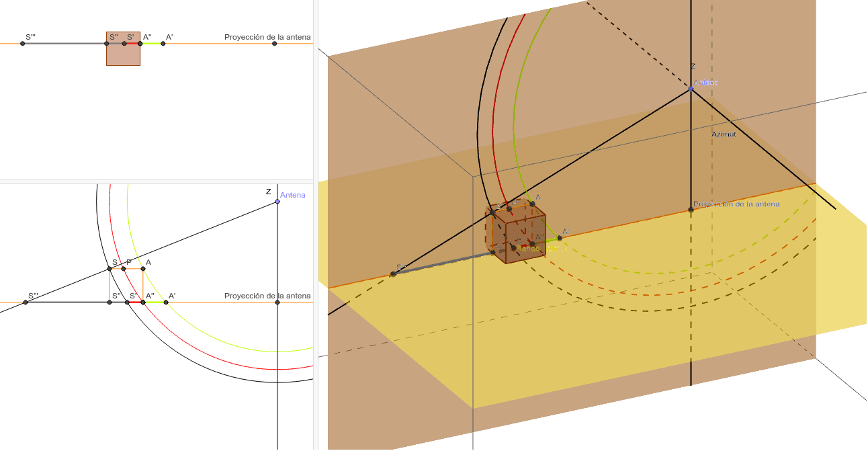Select point A' beside the cube in the 3D view

(x=560, y=238)
